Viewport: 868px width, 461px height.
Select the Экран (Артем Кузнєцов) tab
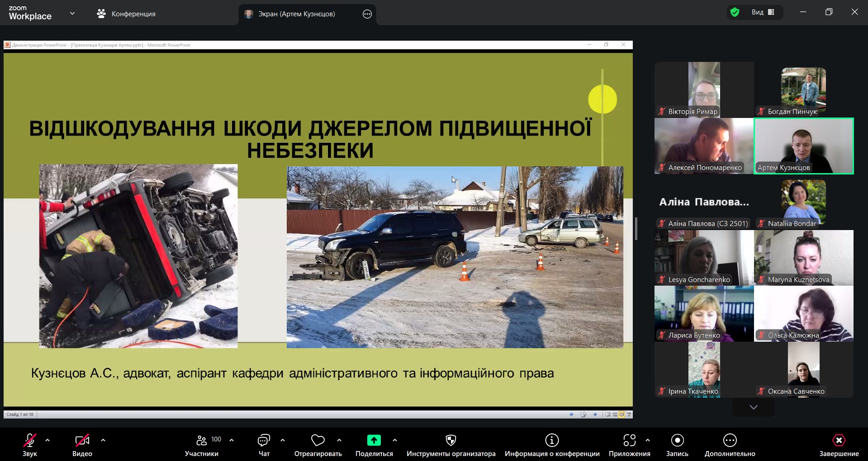pyautogui.click(x=296, y=14)
